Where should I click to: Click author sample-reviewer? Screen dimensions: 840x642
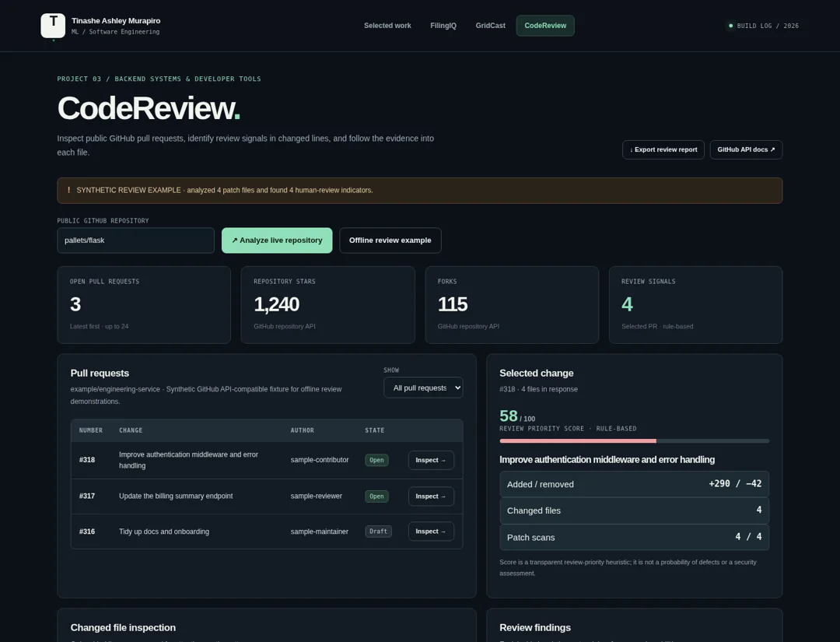[316, 496]
